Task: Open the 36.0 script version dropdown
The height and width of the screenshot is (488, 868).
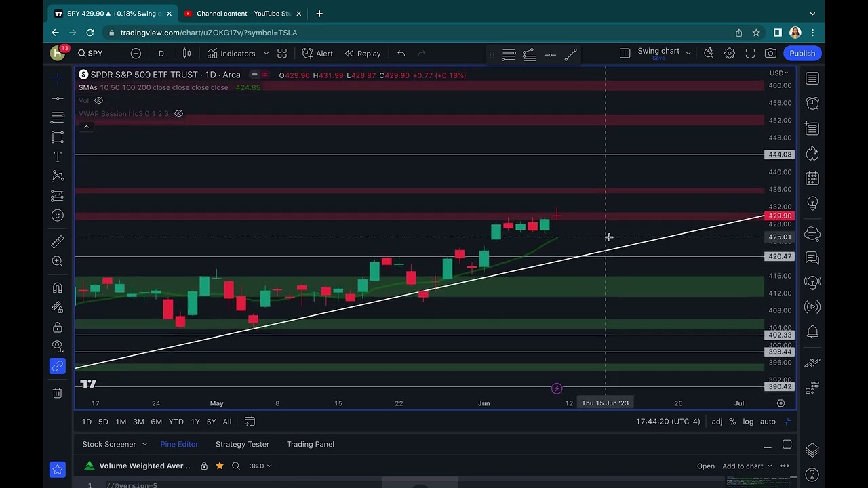Action: tap(260, 466)
